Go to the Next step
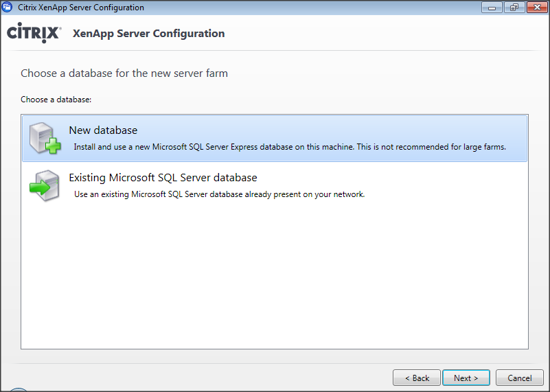550x392 pixels. [466, 378]
